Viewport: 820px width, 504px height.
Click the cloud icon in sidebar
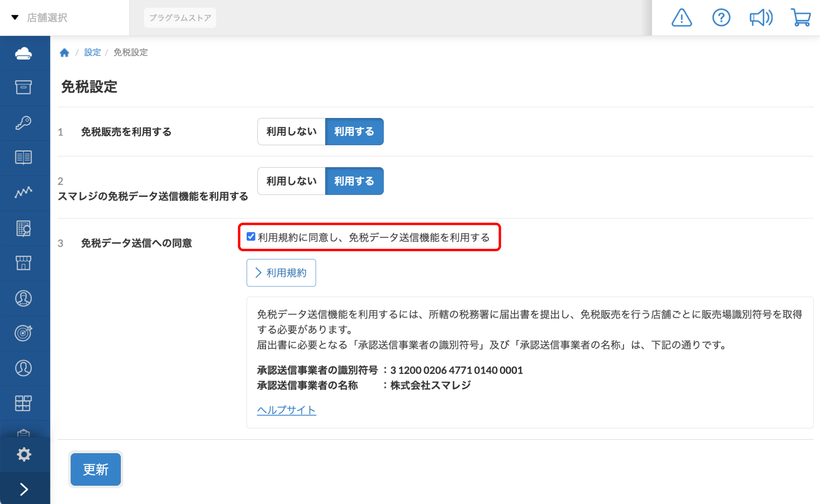coord(24,53)
